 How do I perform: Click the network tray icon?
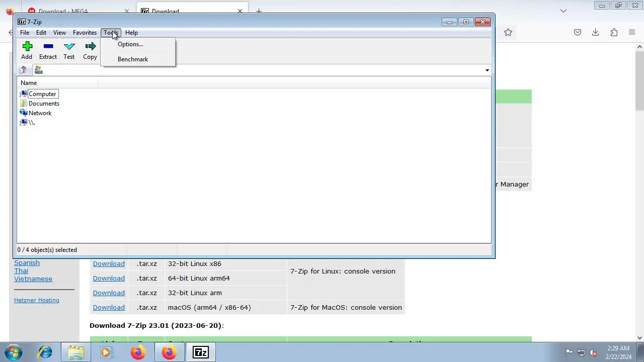pos(581,352)
